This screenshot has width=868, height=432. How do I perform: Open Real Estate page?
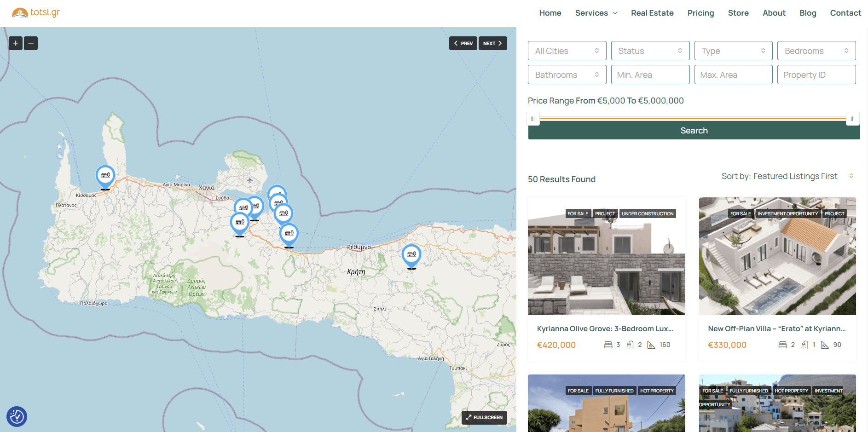click(652, 13)
